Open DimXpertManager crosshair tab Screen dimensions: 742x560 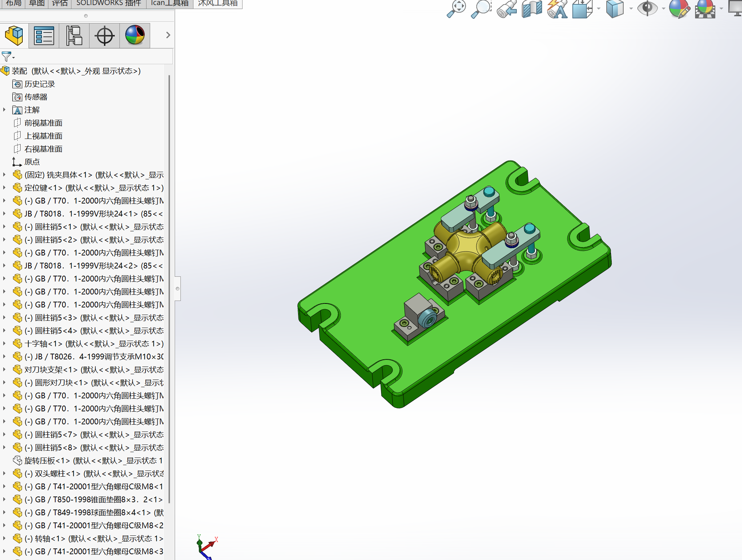coord(104,35)
